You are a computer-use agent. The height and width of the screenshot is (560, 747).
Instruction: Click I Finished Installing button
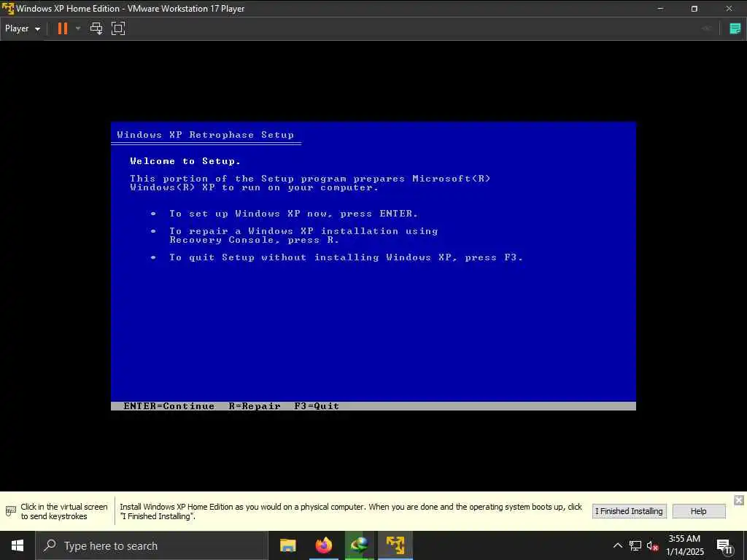[629, 511]
